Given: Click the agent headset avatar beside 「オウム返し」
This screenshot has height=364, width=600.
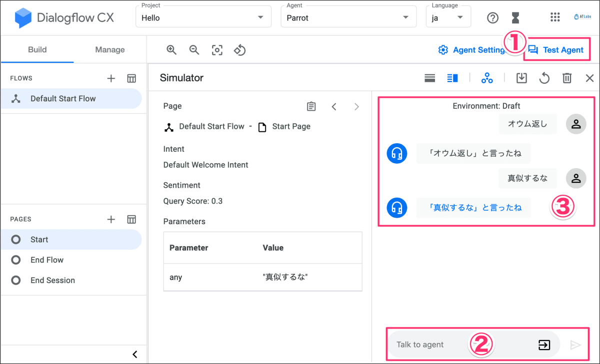Looking at the screenshot, I should [x=397, y=153].
